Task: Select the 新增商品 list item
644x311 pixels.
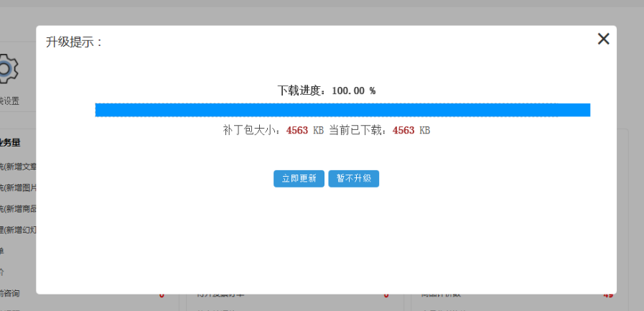Action: click(18, 209)
